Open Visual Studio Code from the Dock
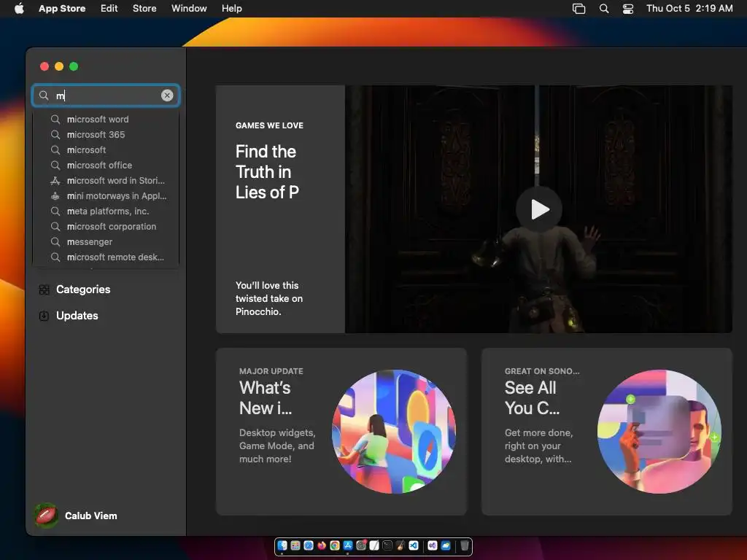The width and height of the screenshot is (747, 560). tap(414, 545)
